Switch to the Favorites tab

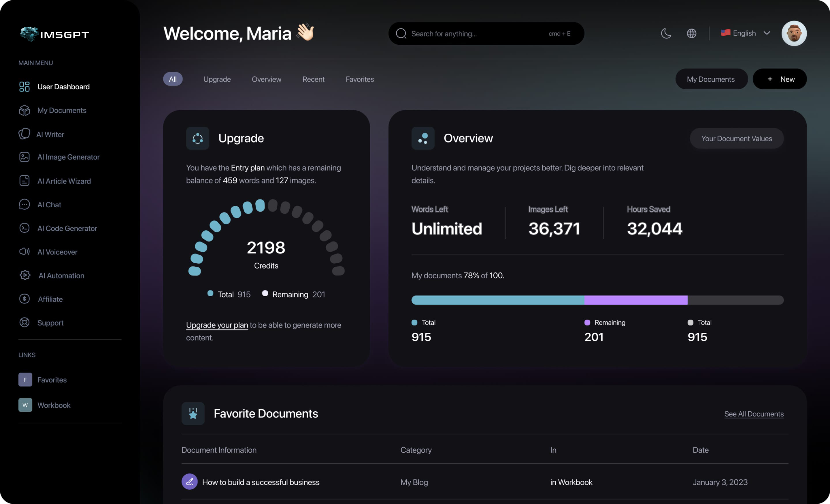tap(359, 79)
